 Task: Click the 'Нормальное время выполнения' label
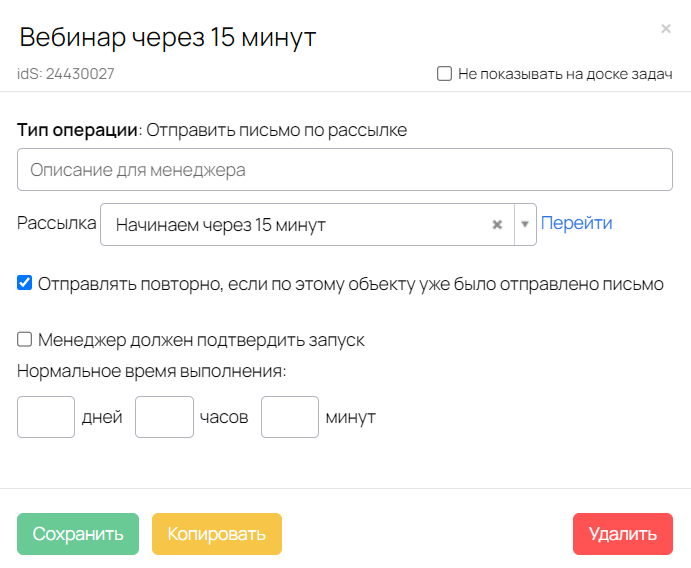[151, 371]
